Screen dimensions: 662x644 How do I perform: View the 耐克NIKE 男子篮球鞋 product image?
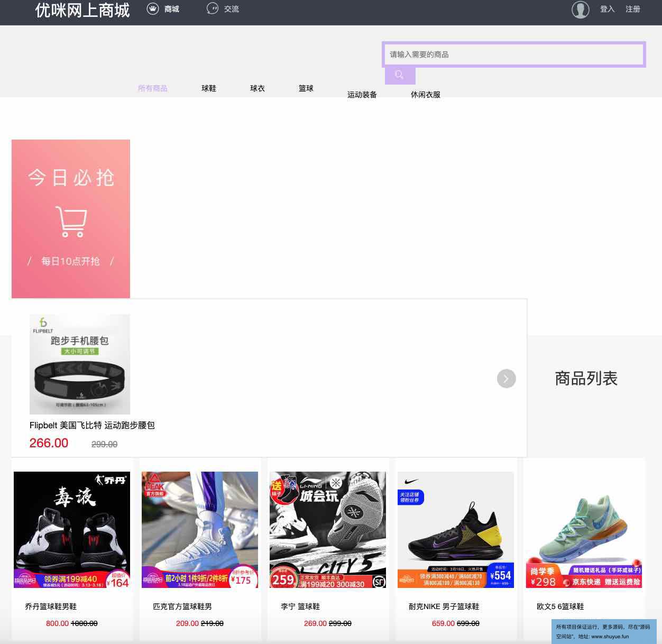tap(456, 530)
